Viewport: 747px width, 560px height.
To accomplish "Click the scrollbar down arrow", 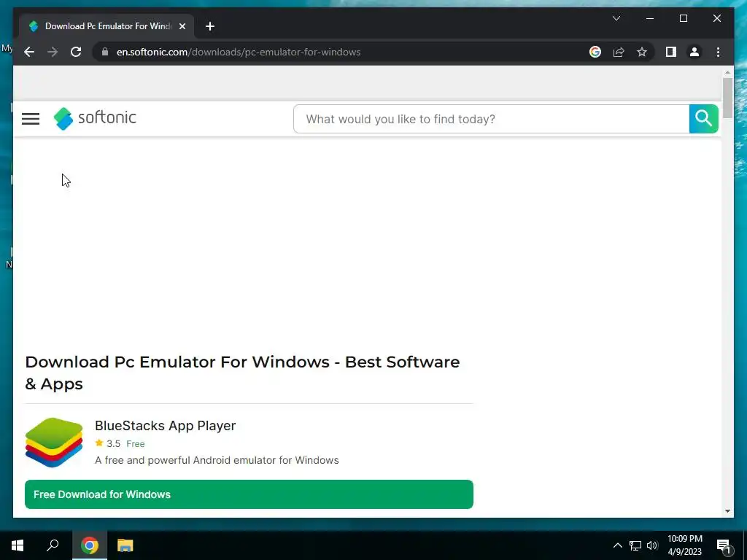I will [727, 511].
